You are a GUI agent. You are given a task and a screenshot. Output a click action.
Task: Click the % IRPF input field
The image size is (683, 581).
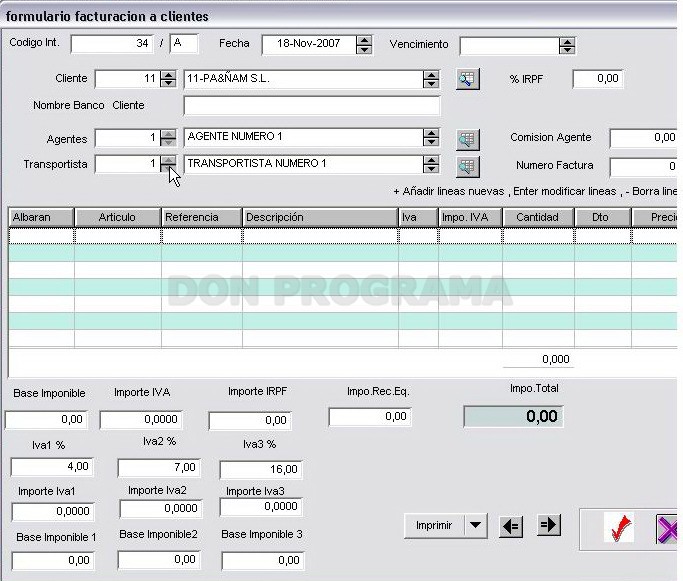pyautogui.click(x=598, y=79)
